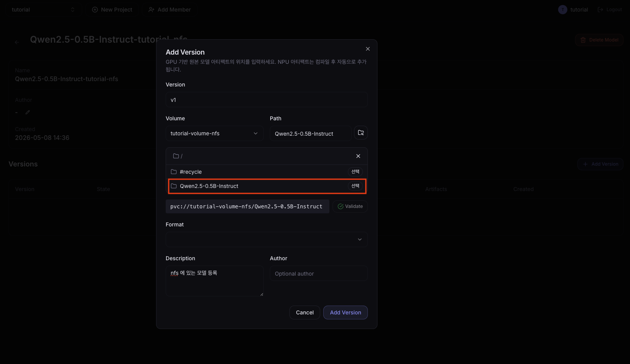The width and height of the screenshot is (630, 364).
Task: Click the tutorial user avatar icon
Action: tap(563, 10)
